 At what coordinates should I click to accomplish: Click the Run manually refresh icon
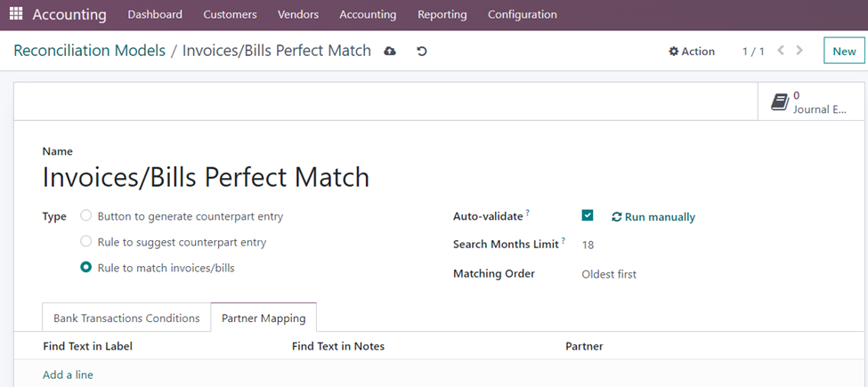point(616,217)
